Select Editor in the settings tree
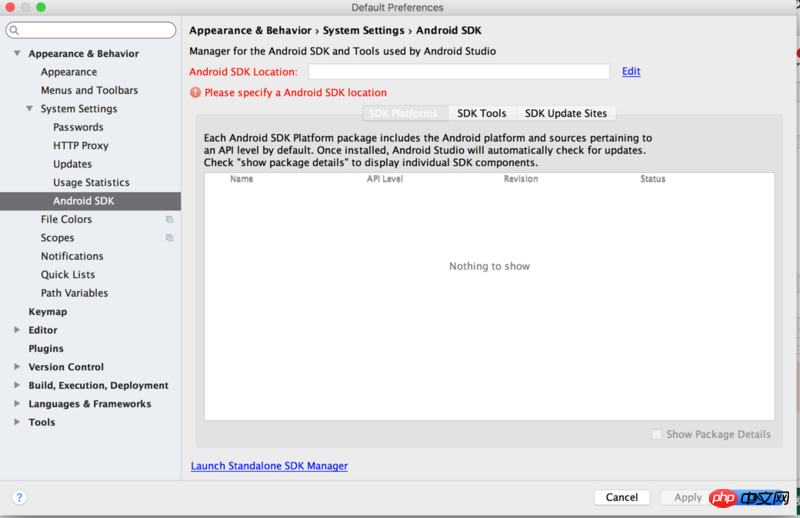 coord(43,330)
